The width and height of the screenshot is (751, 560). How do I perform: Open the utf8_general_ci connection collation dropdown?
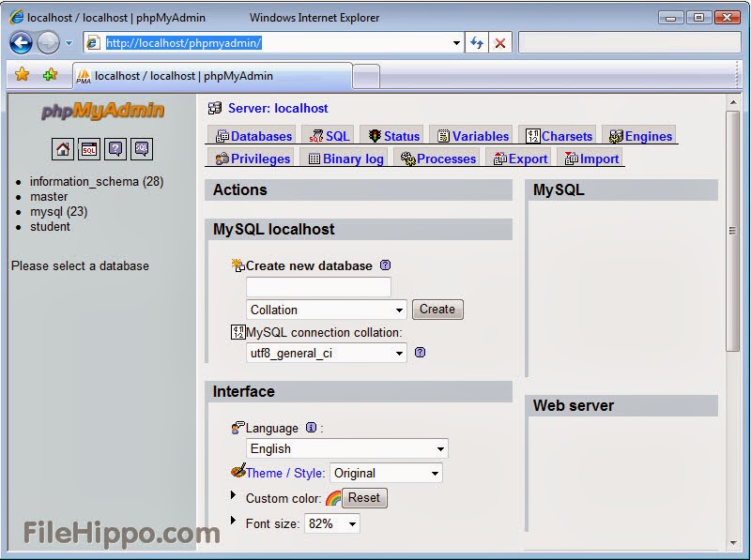326,354
